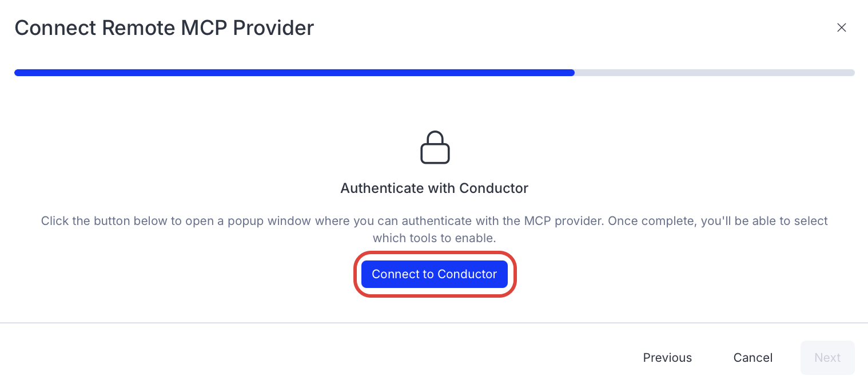Select the lock symbol for authentication
868x387 pixels.
tap(435, 148)
